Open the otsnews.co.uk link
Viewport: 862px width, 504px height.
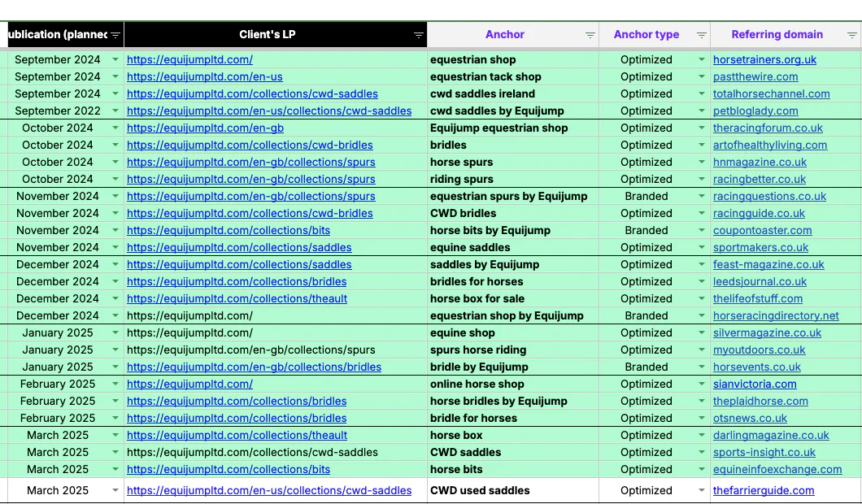point(750,418)
